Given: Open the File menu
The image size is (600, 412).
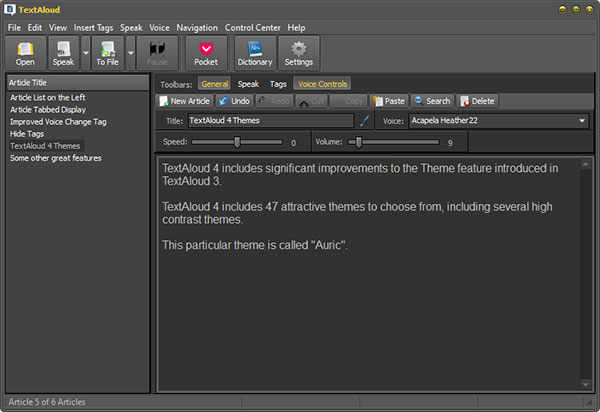Looking at the screenshot, I should tap(14, 28).
